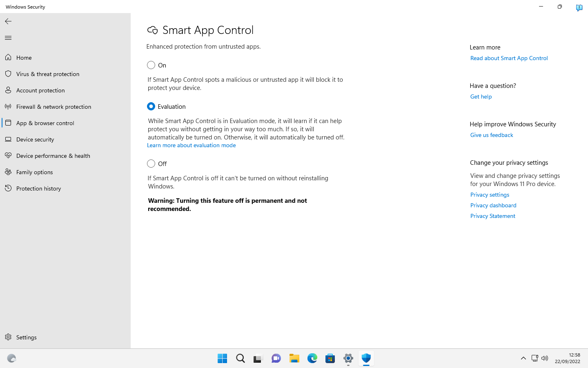
Task: Open the Chat app in taskbar
Action: pyautogui.click(x=276, y=359)
